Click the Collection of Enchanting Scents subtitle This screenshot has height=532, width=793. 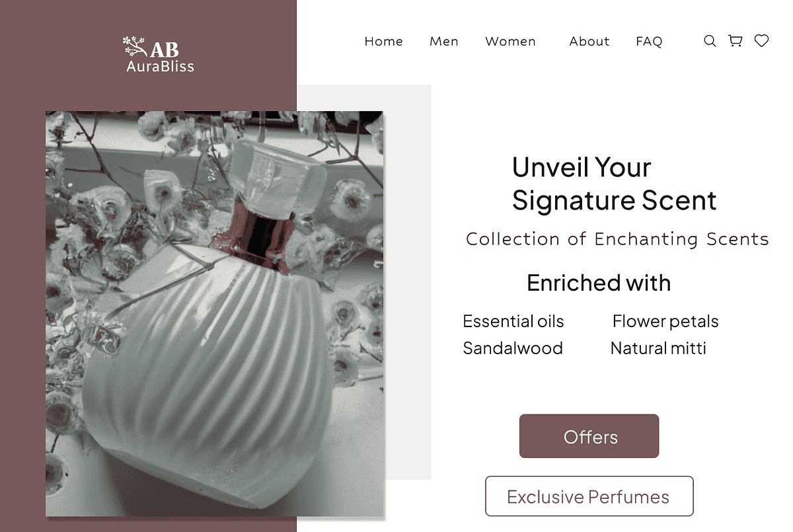click(617, 239)
